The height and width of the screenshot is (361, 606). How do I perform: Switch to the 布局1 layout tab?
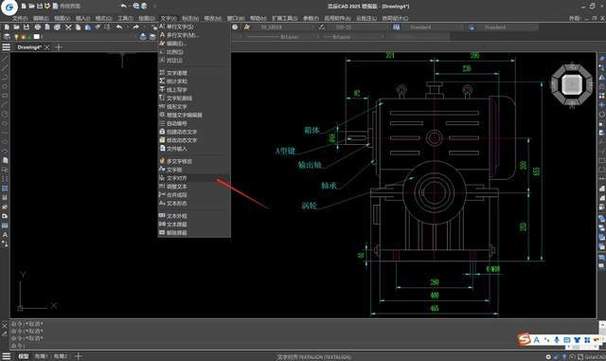[40, 356]
